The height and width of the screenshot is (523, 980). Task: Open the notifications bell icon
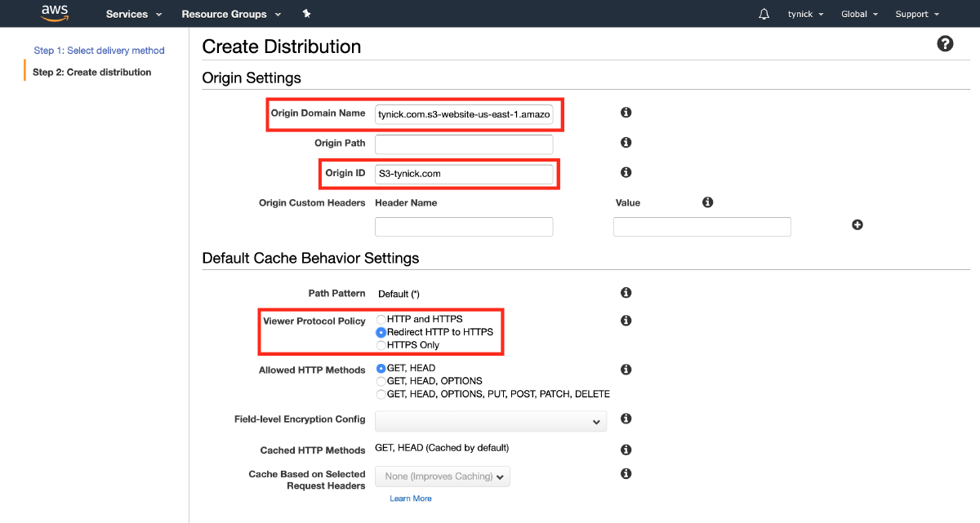pyautogui.click(x=764, y=14)
